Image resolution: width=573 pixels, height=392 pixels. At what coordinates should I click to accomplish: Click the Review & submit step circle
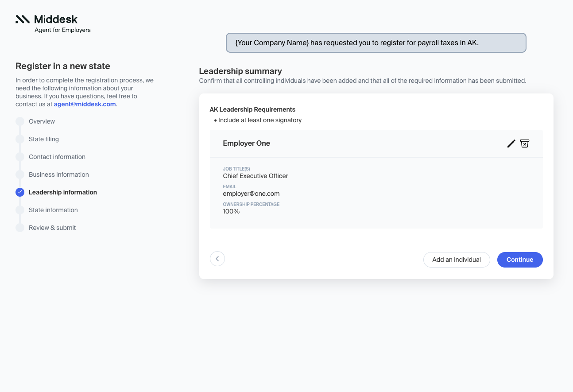(x=20, y=228)
